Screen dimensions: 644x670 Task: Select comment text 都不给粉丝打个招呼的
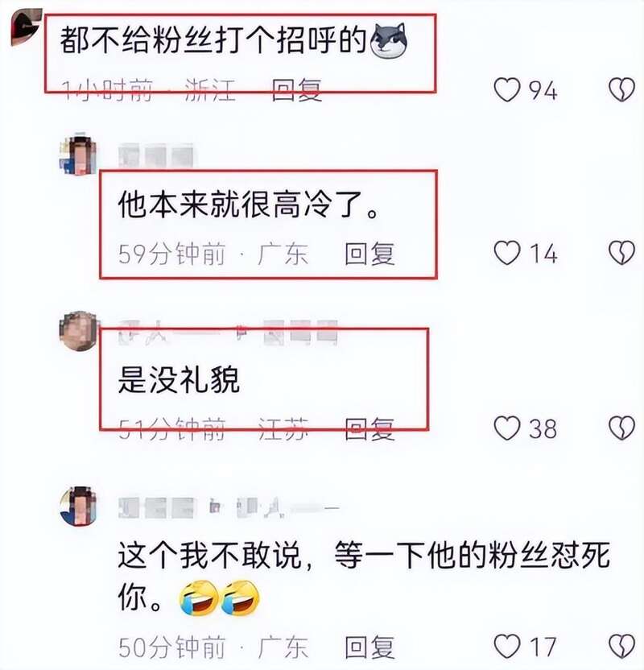click(213, 40)
